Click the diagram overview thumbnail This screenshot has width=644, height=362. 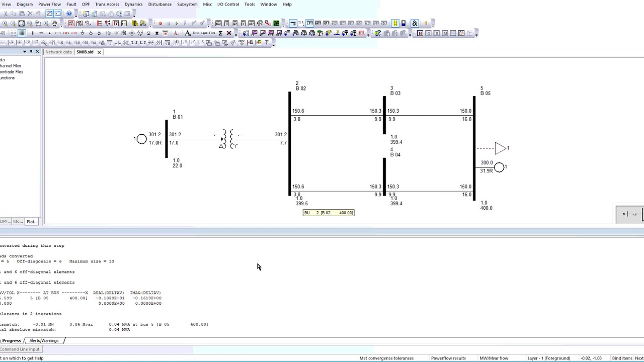click(630, 214)
